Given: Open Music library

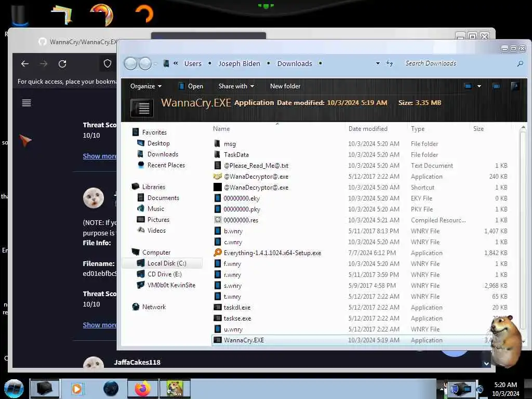Looking at the screenshot, I should (x=155, y=209).
